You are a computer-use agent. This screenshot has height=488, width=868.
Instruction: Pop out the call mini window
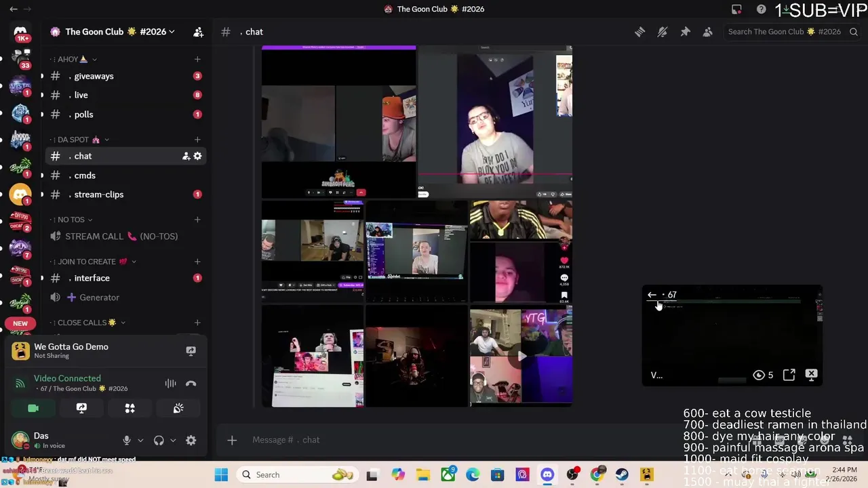pos(789,375)
